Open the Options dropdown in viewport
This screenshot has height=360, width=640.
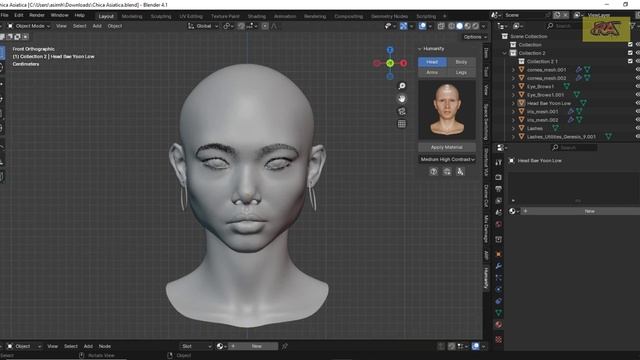pos(475,37)
